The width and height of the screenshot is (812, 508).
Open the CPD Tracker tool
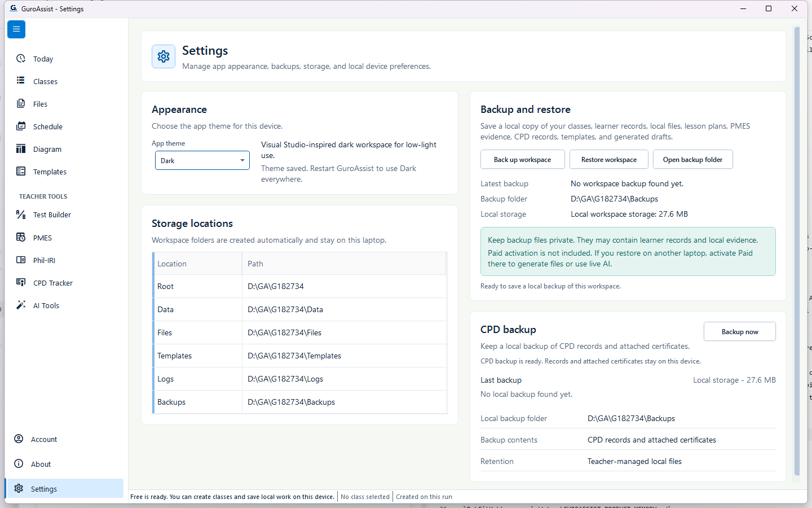coord(65,283)
